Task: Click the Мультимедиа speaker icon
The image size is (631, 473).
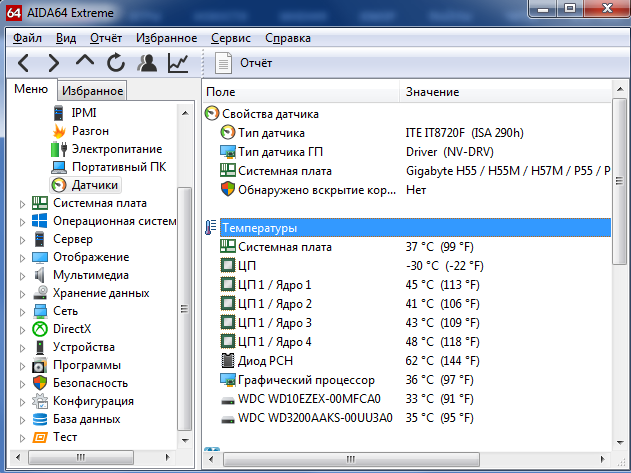Action: pyautogui.click(x=39, y=275)
